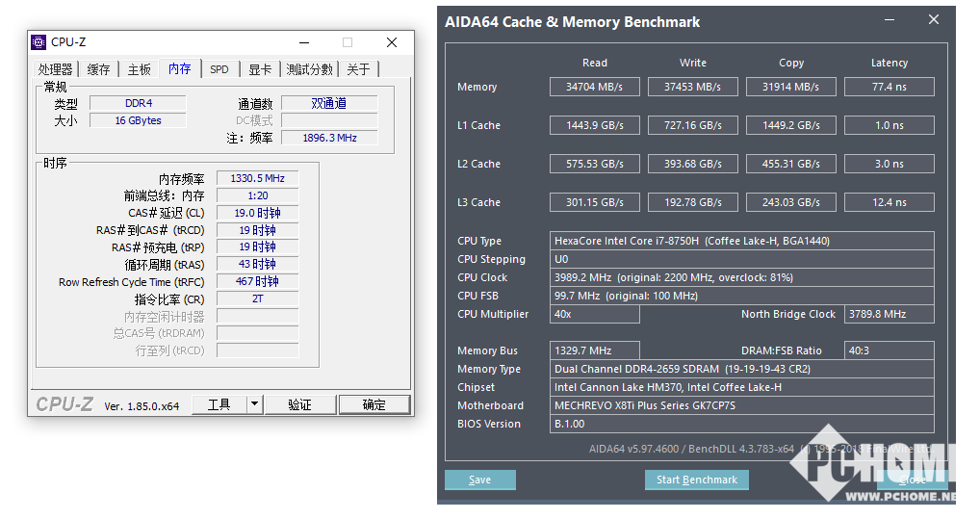Click the Chipset Intel Cannon Lake field
The image size is (980, 519).
click(742, 387)
